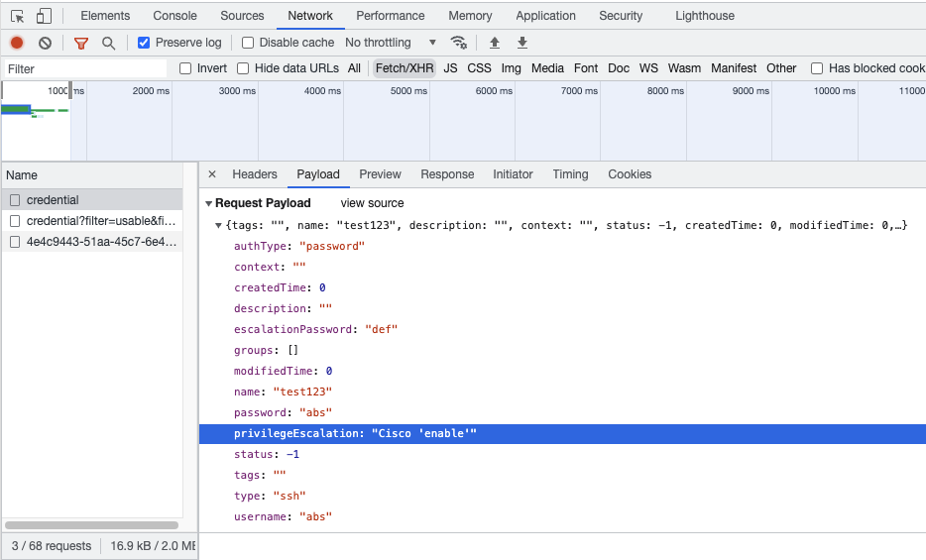Click the request list horizontal scrollbar
Screen dimensions: 926x560
click(x=91, y=524)
